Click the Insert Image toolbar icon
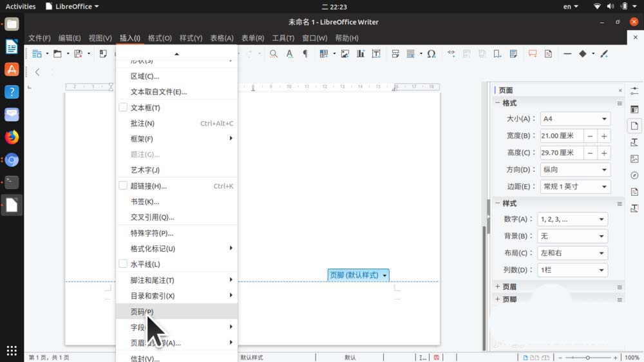This screenshot has width=644, height=362. [345, 53]
